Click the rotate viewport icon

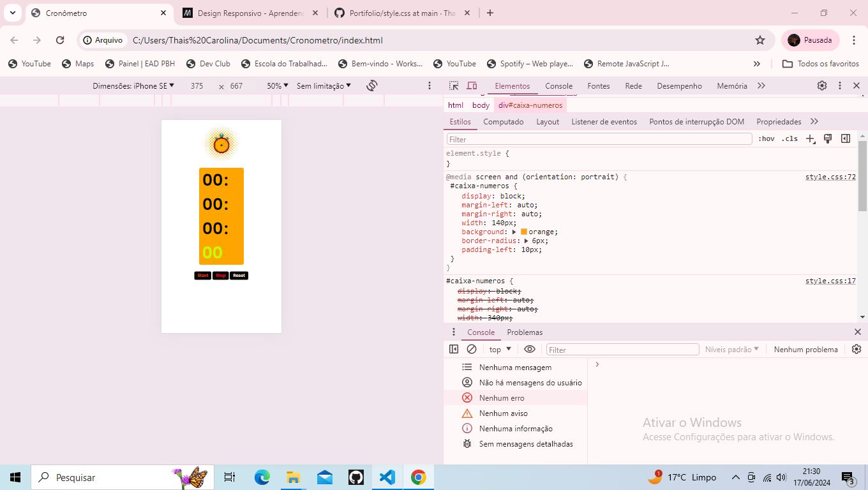click(372, 85)
